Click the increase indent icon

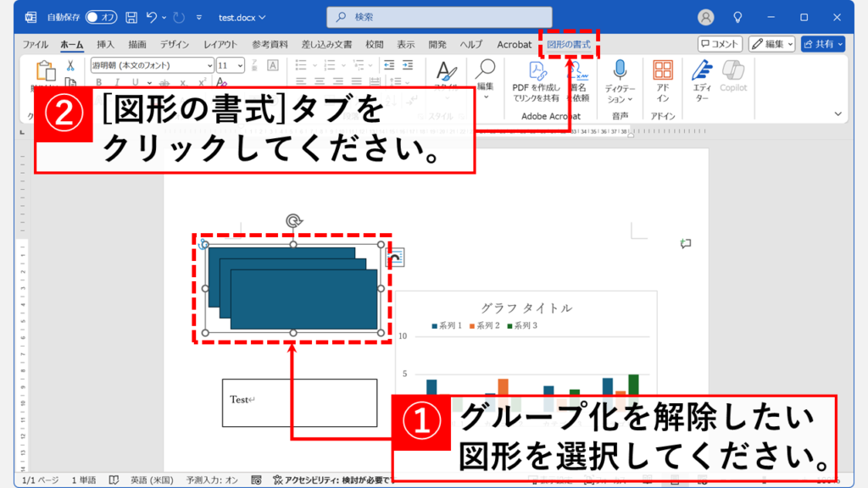point(408,65)
